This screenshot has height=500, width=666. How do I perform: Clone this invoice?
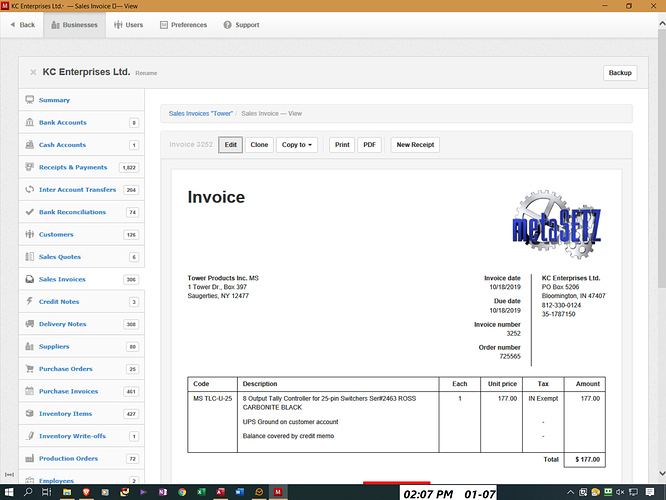point(259,145)
